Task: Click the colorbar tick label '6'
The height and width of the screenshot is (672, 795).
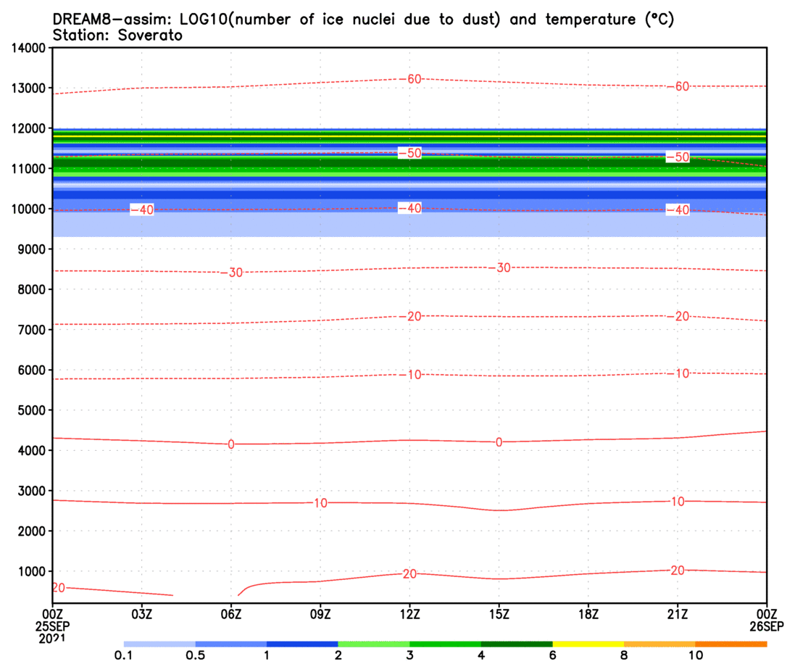Action: coord(553,656)
